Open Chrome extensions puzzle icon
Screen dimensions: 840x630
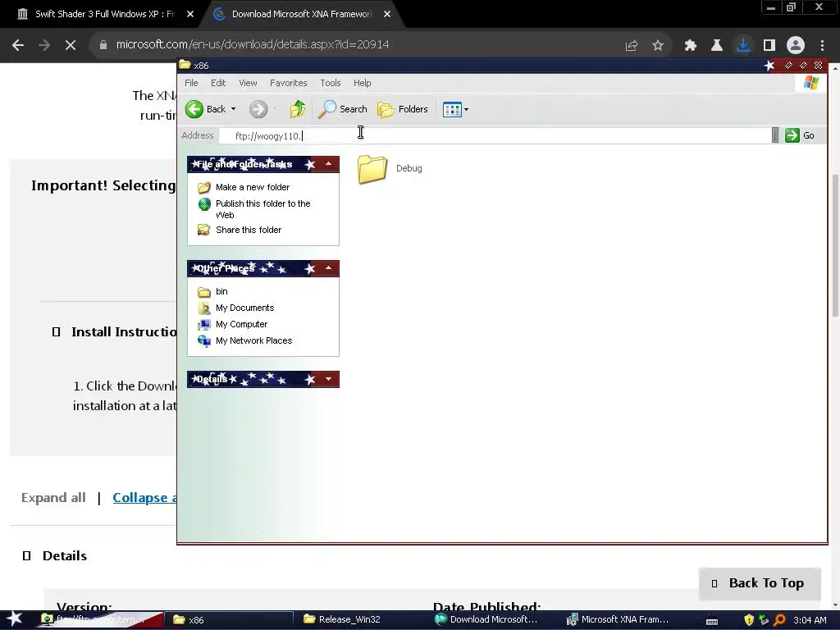tap(691, 46)
